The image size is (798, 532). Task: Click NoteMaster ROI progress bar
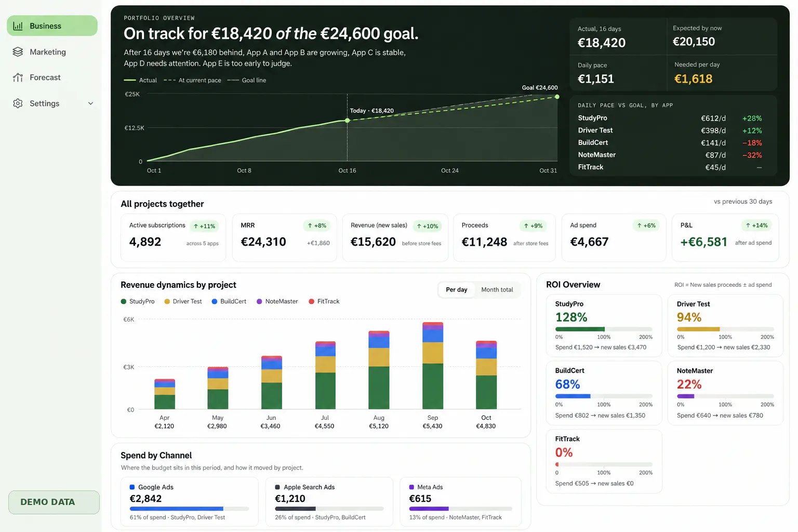coord(725,396)
